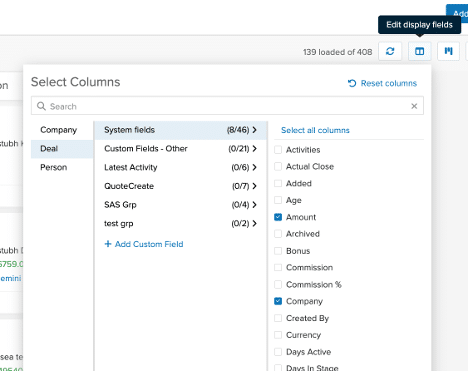Expand QuoteCreate group chevron
Image resolution: width=468 pixels, height=371 pixels.
(x=255, y=186)
